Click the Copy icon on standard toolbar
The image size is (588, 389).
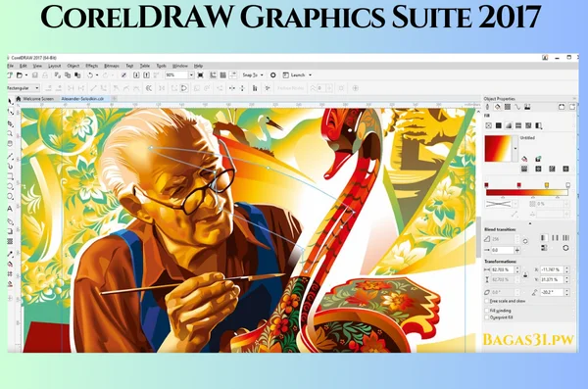[x=68, y=75]
